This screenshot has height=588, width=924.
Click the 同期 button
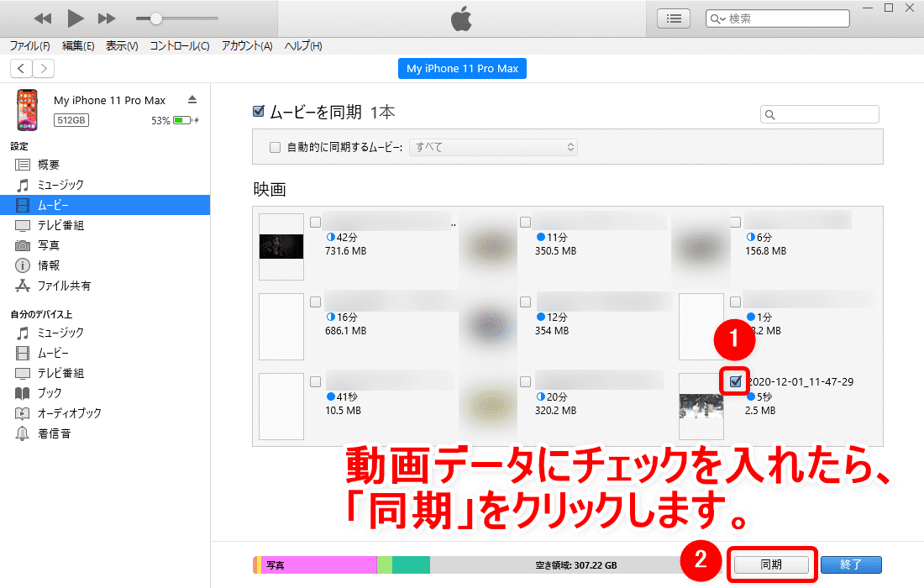click(770, 564)
